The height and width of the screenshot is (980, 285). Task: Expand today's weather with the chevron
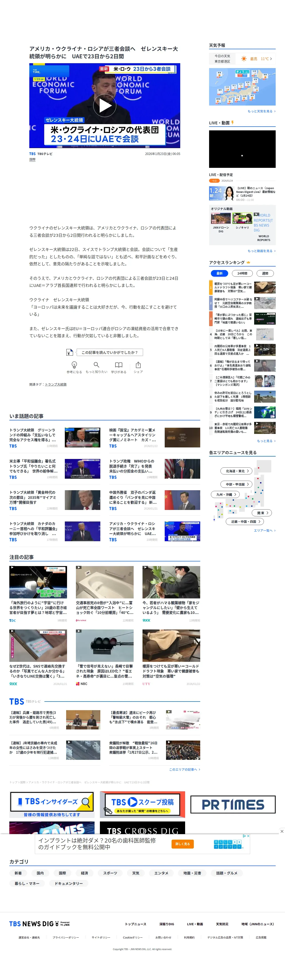click(271, 59)
